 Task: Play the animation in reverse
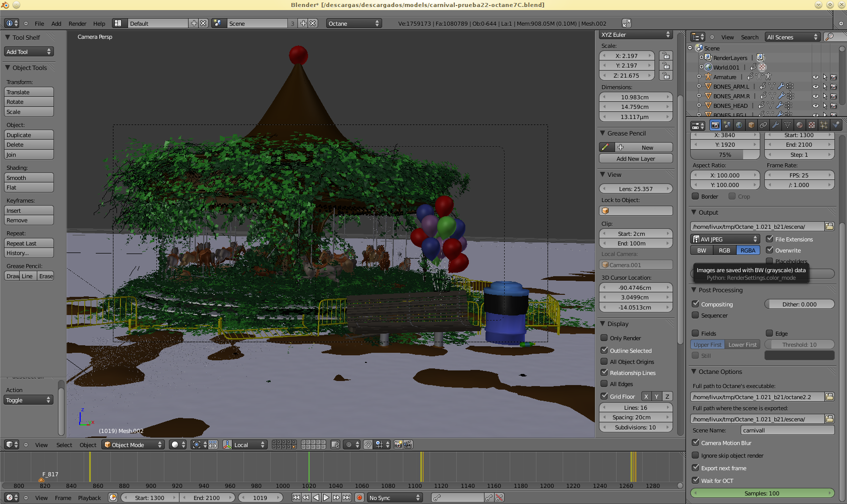(x=316, y=497)
